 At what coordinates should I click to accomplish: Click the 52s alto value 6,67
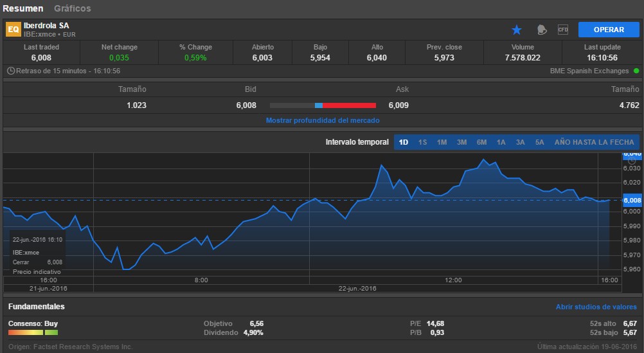point(630,323)
